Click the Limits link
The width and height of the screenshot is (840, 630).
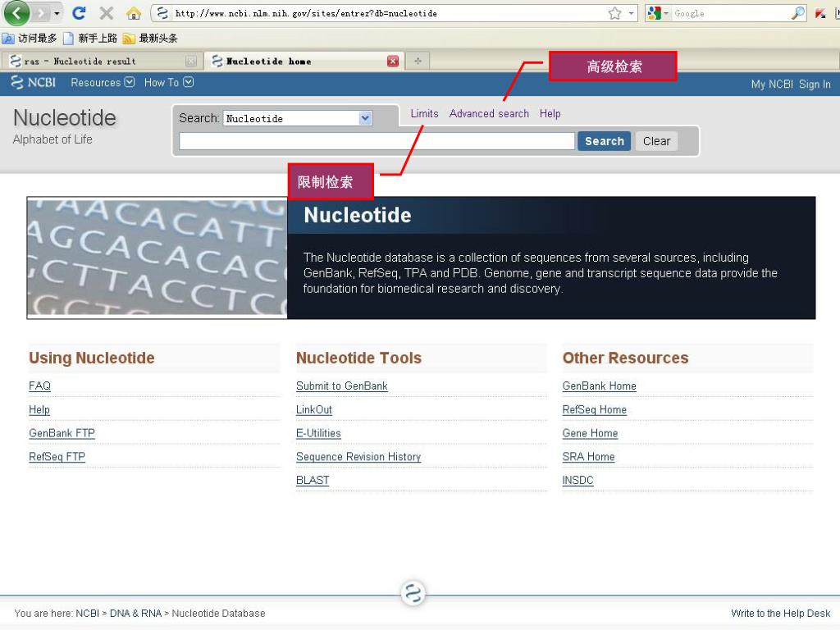point(424,113)
